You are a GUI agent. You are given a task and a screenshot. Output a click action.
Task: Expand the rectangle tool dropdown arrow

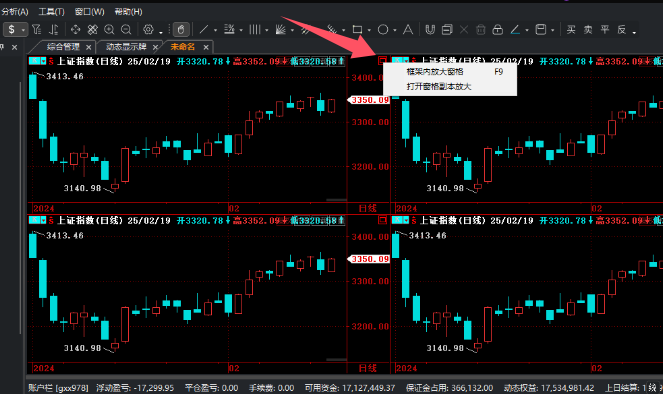coord(369,30)
